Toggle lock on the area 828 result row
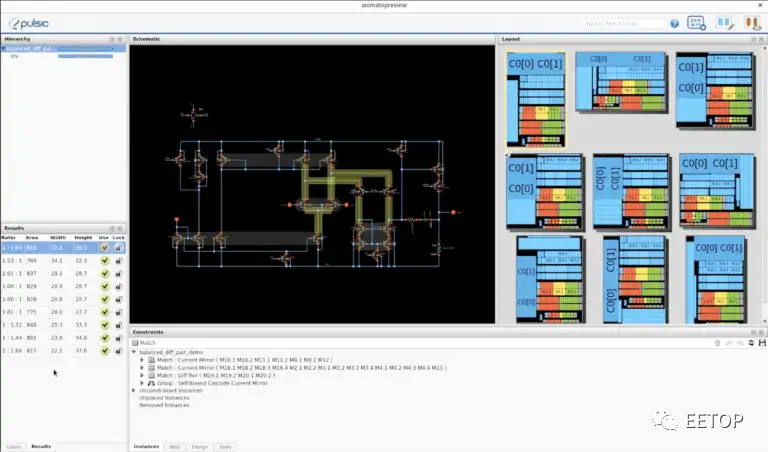Image resolution: width=768 pixels, height=452 pixels. click(119, 299)
